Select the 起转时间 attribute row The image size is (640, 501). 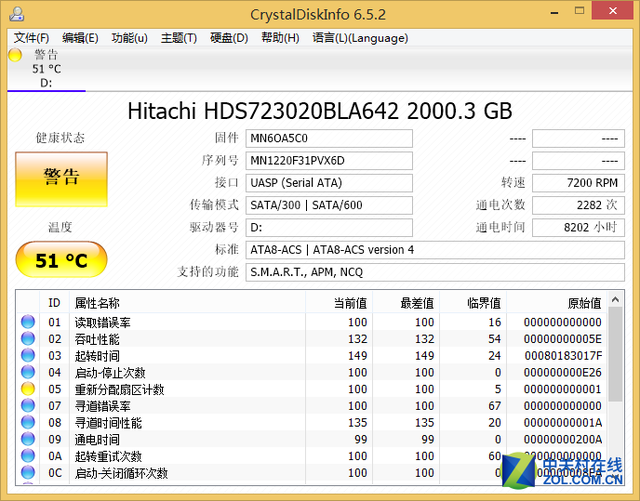312,355
